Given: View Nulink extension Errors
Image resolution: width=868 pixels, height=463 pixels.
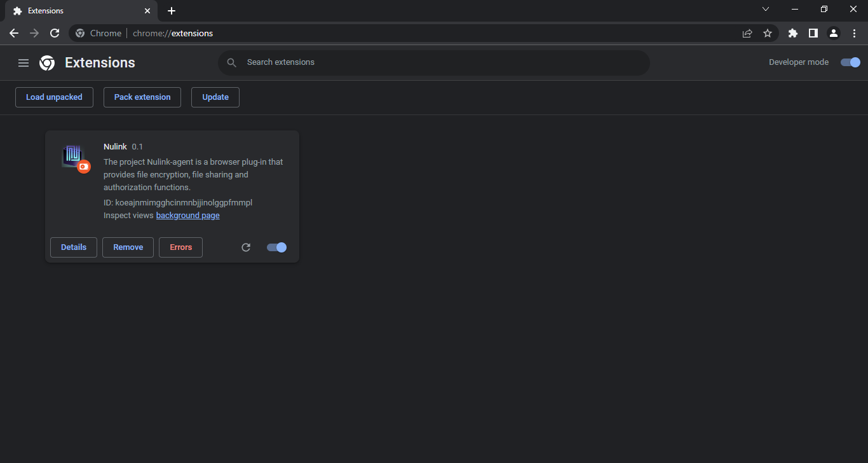Looking at the screenshot, I should (180, 247).
